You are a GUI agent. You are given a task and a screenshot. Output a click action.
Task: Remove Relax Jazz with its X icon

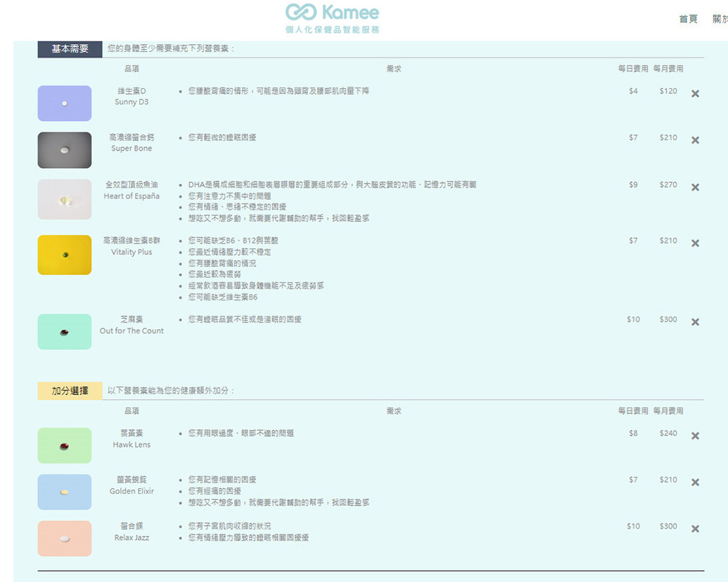pos(695,529)
